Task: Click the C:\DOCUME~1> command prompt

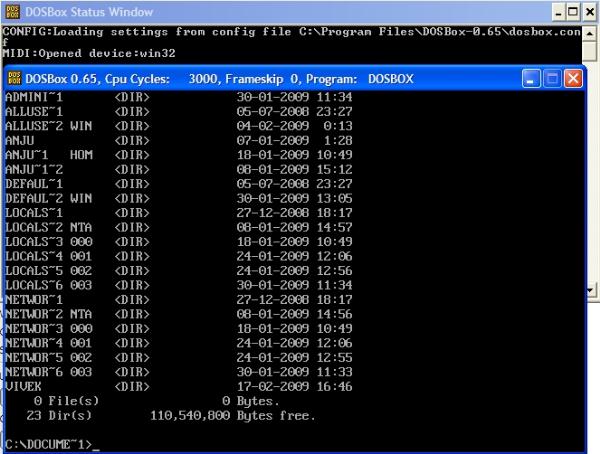Action: 49,444
